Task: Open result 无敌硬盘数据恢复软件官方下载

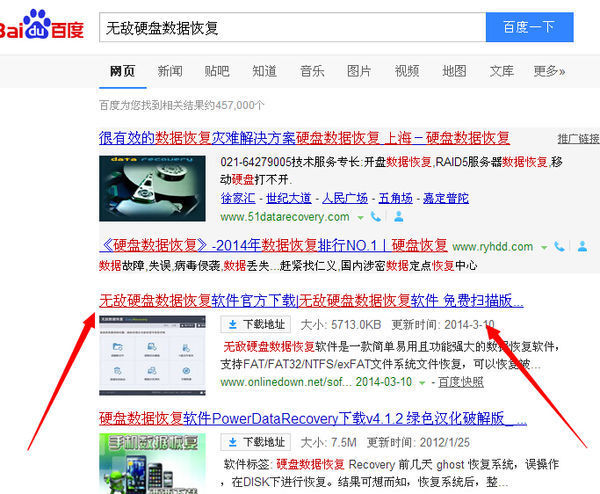Action: 311,301
